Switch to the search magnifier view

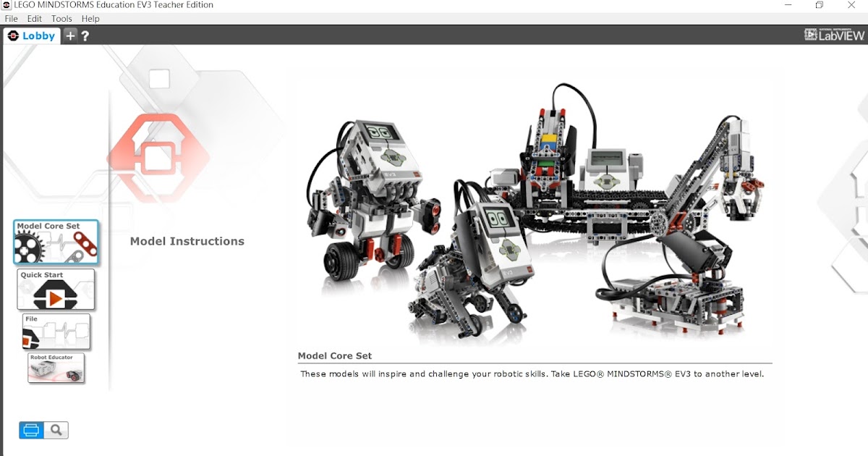[x=57, y=429]
